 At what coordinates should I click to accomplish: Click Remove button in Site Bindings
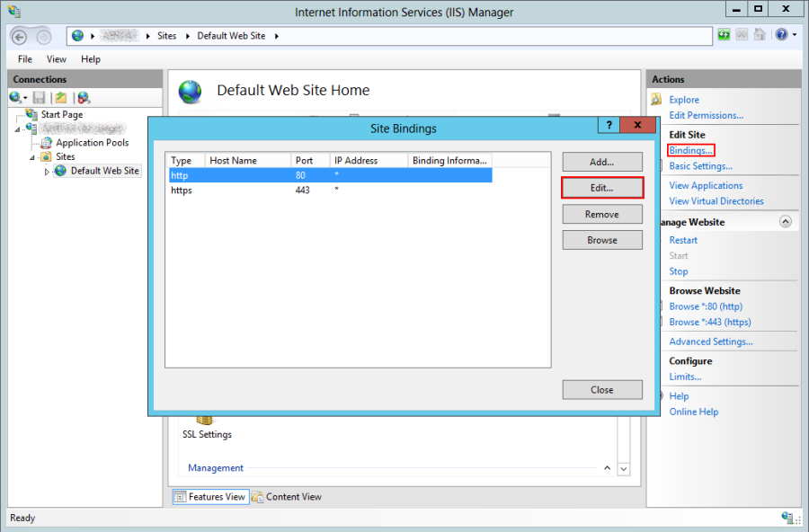(602, 214)
